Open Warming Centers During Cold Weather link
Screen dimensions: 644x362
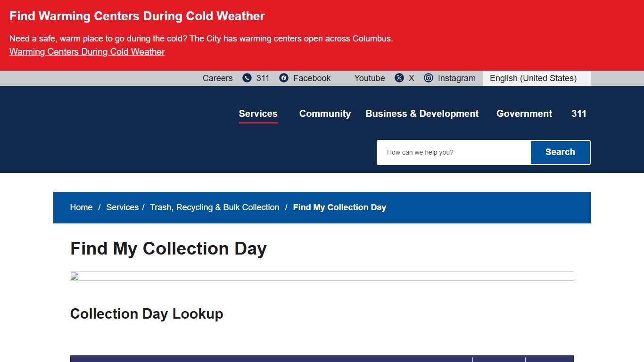pos(87,51)
